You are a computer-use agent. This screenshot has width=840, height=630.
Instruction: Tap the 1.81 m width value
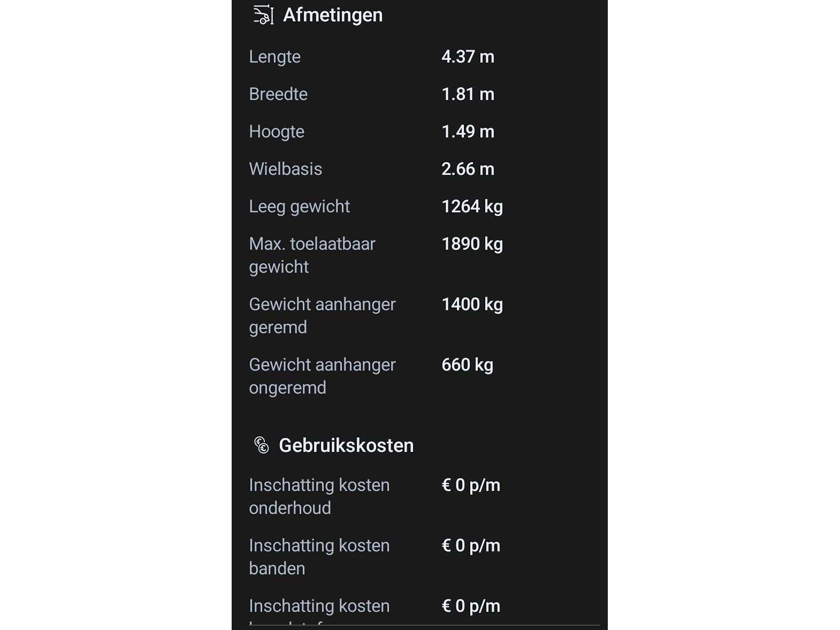tap(468, 94)
